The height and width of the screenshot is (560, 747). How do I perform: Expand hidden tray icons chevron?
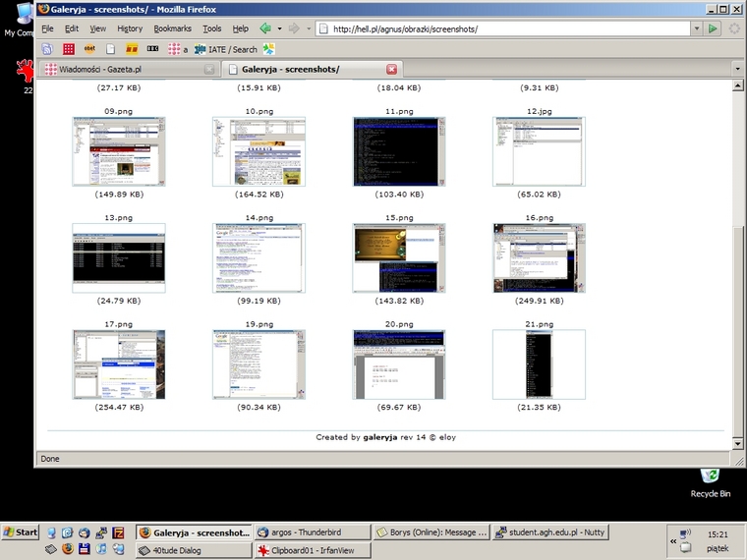pyautogui.click(x=673, y=541)
